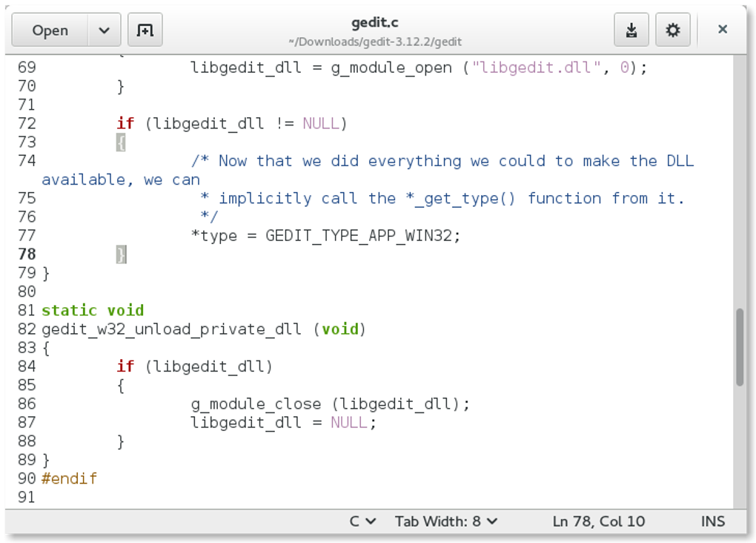This screenshot has width=756, height=543.
Task: Open the gear settings menu icon
Action: [x=673, y=30]
